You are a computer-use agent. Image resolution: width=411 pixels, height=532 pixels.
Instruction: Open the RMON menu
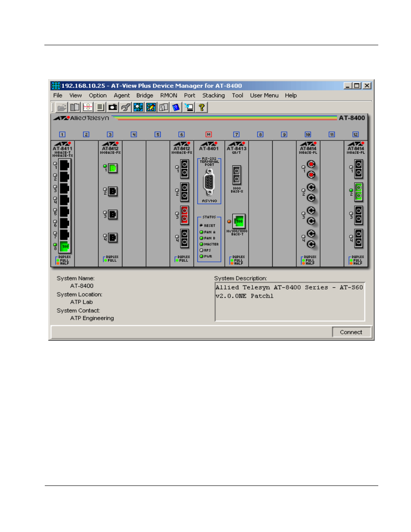point(169,96)
